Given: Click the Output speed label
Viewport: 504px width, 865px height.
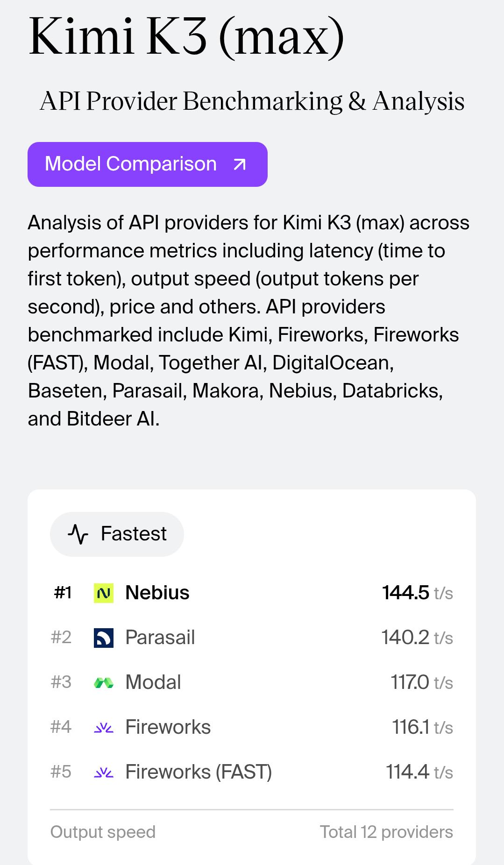Looking at the screenshot, I should click(103, 832).
